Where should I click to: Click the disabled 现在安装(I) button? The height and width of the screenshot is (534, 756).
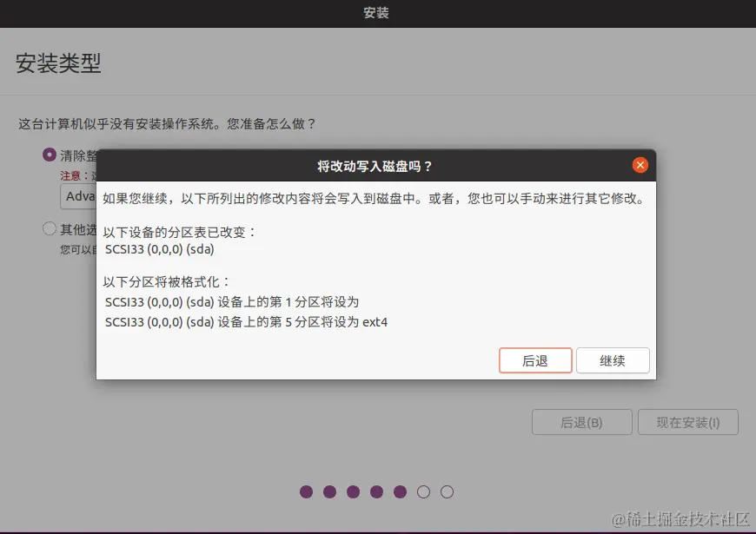pos(688,423)
